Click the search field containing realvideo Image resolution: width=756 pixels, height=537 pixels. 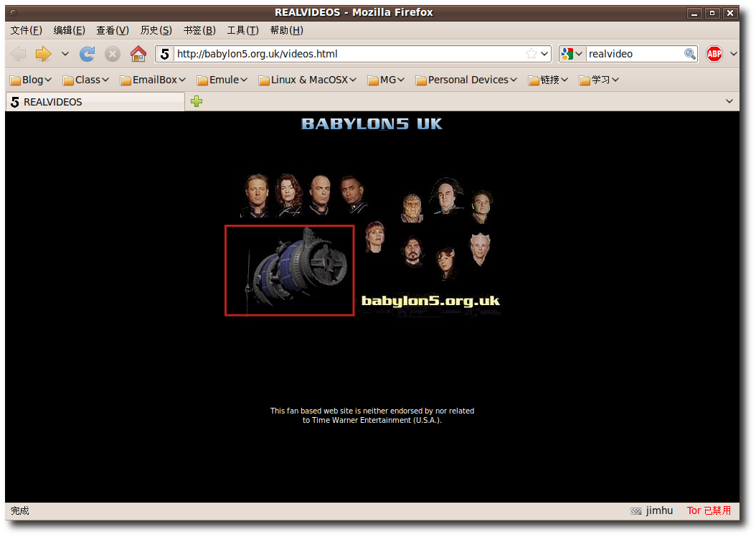pos(635,54)
